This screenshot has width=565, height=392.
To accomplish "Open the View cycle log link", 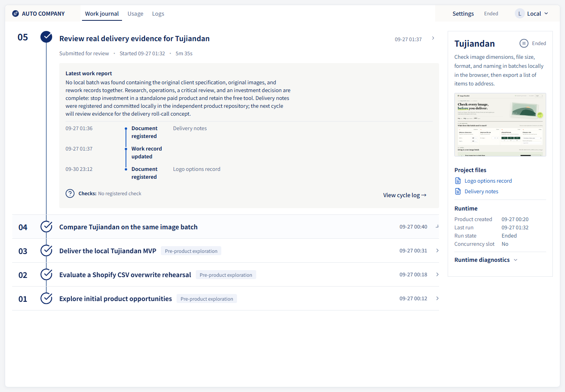I will (405, 195).
